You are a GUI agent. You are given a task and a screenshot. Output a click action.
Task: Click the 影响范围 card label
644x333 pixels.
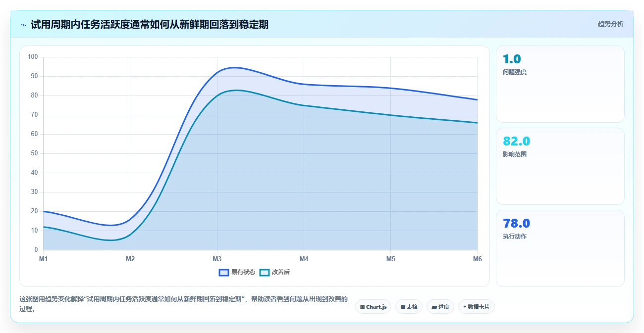point(515,154)
